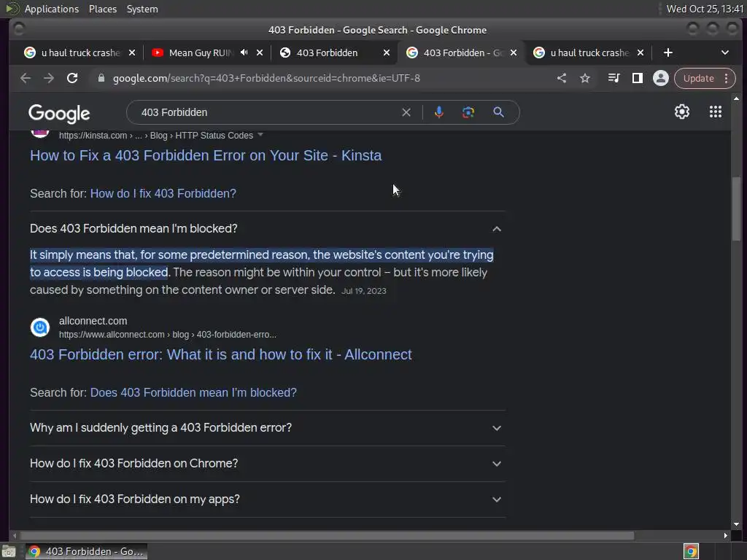This screenshot has width=747, height=560.
Task: Clear the search box text
Action: (406, 112)
